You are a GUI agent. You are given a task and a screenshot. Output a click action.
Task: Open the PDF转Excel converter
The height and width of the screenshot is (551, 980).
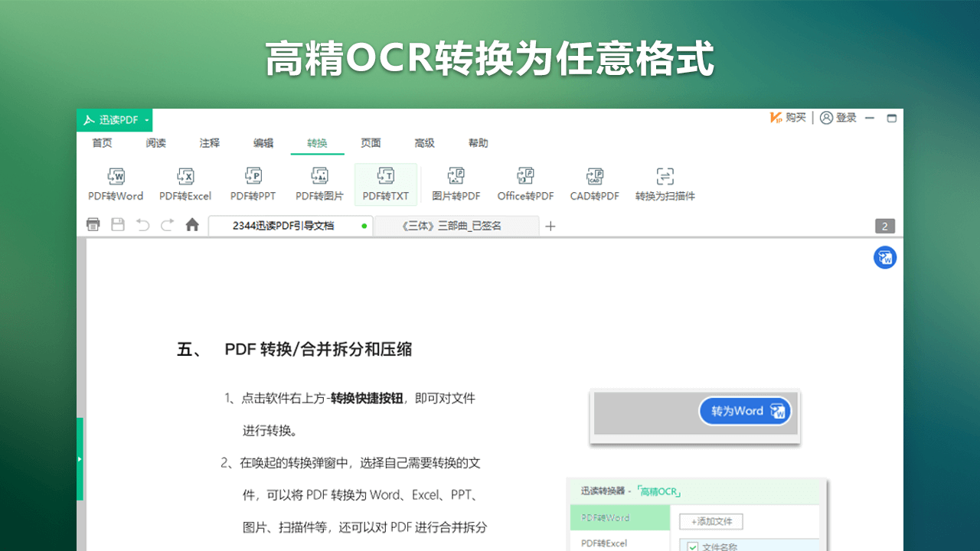click(185, 184)
